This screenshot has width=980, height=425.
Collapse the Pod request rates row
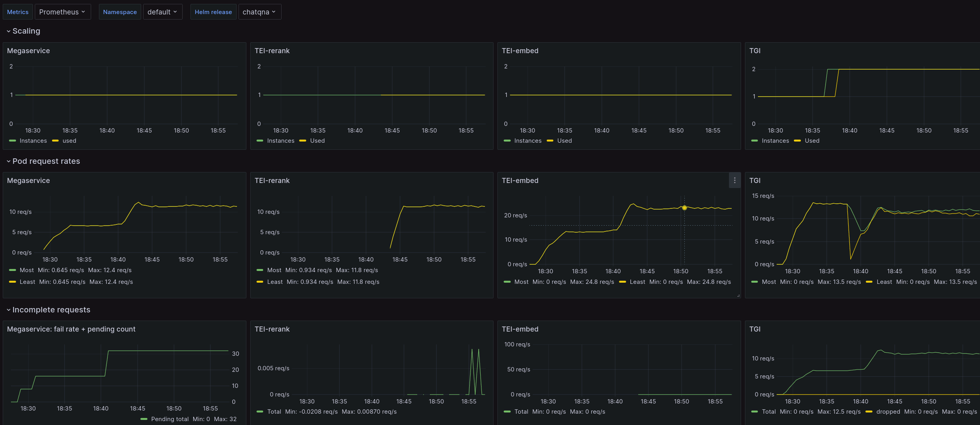point(43,161)
